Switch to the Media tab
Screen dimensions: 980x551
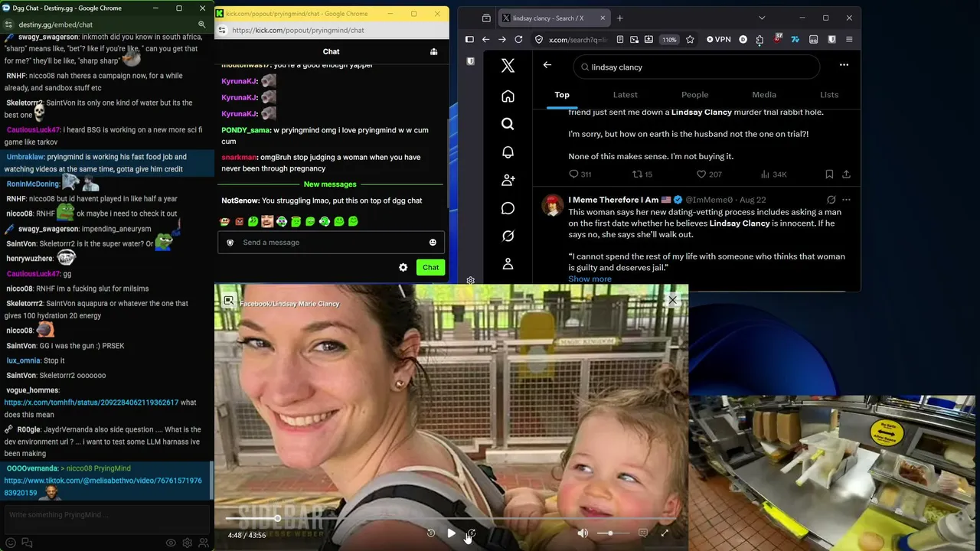pos(764,95)
